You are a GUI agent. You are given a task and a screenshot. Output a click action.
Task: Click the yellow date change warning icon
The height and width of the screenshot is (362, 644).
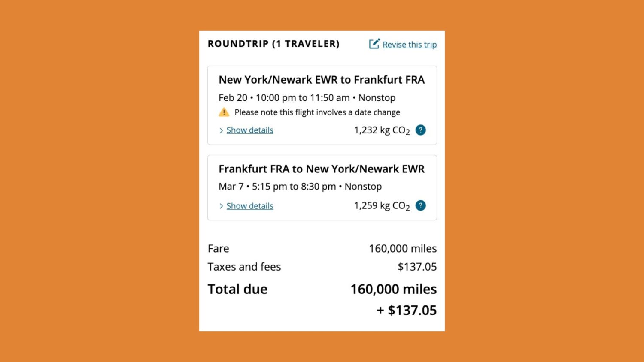pos(224,112)
